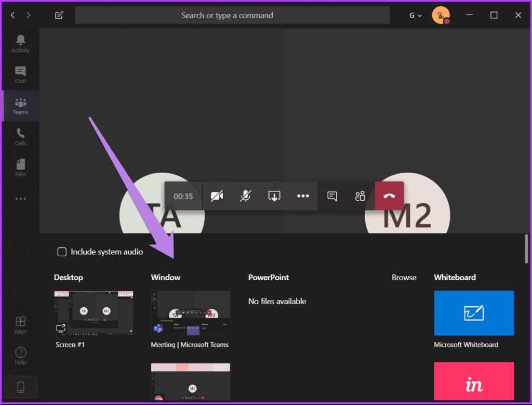Turn on the camera in the meeting toolbar
The image size is (532, 405).
click(217, 196)
